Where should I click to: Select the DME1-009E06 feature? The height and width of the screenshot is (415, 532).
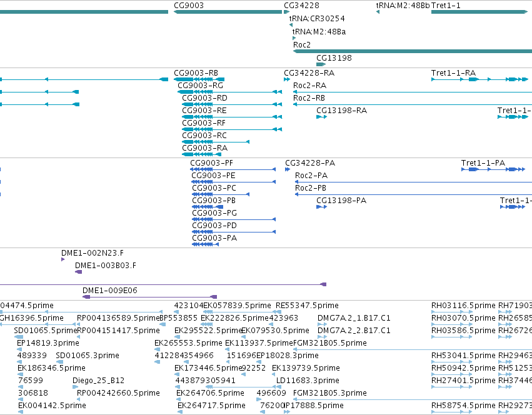(149, 297)
